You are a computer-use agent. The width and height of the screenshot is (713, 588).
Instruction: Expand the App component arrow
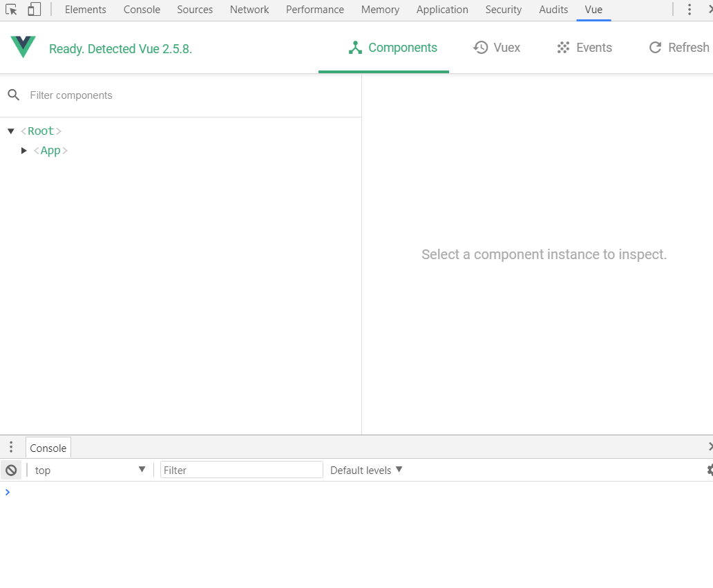[x=24, y=151]
